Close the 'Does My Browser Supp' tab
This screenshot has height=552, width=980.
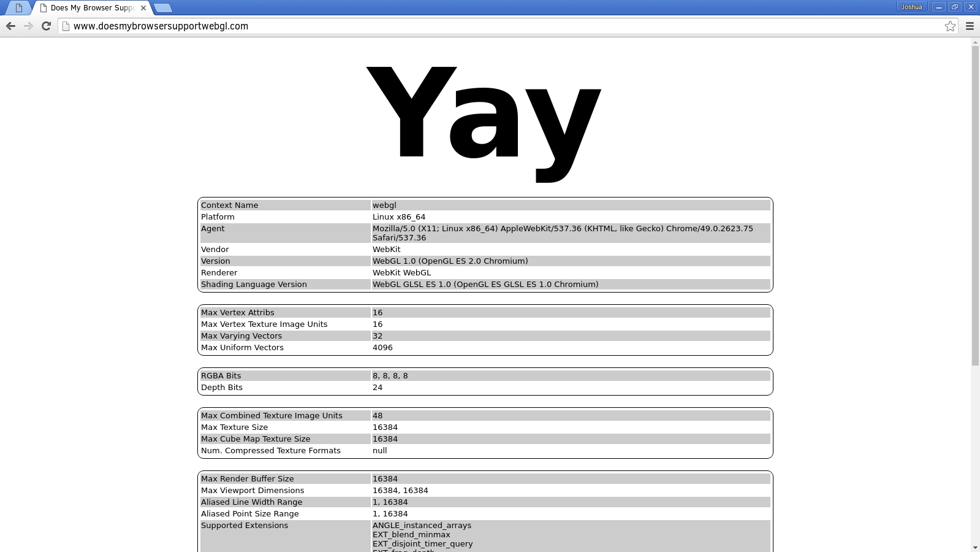tap(143, 8)
